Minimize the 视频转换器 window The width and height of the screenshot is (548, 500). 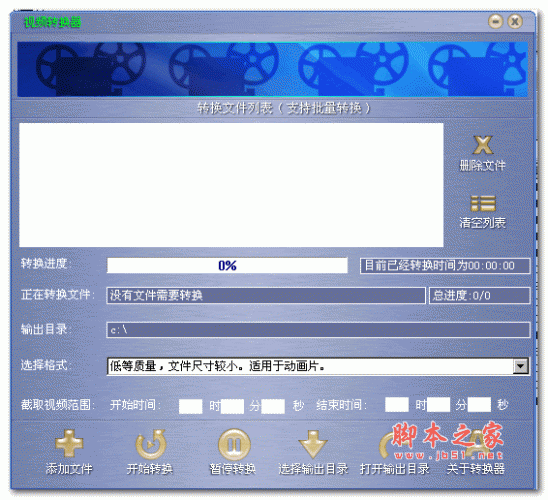tap(495, 22)
